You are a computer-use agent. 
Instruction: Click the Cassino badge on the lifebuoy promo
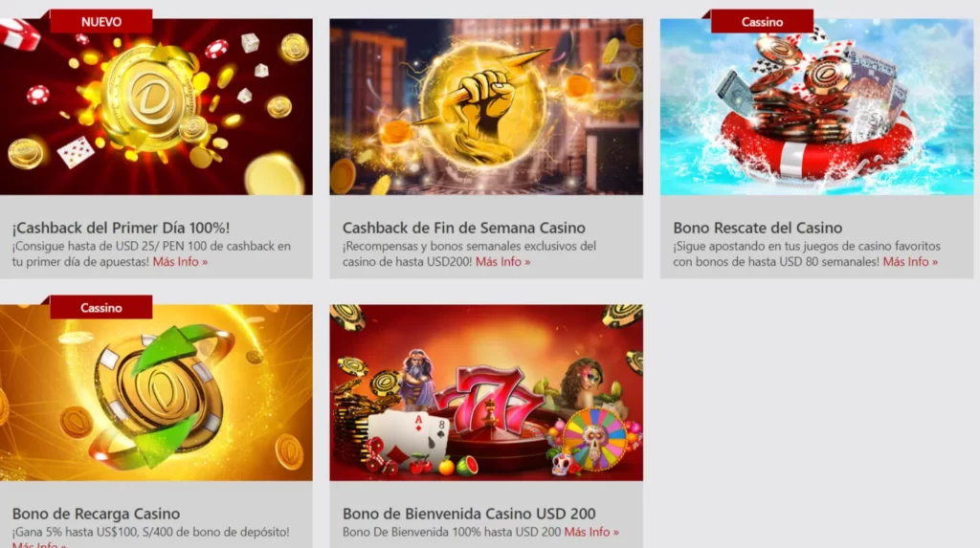pyautogui.click(x=762, y=21)
